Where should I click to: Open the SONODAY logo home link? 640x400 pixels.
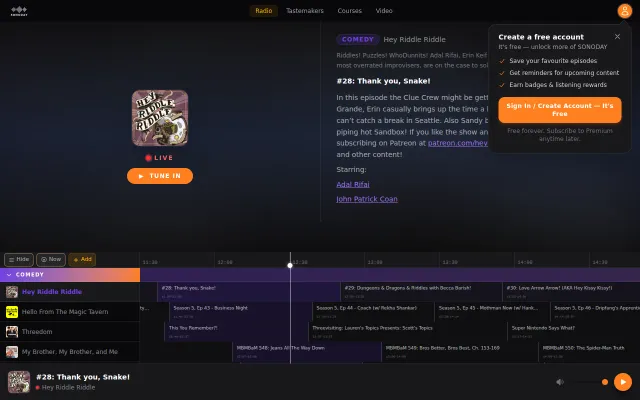[19, 11]
